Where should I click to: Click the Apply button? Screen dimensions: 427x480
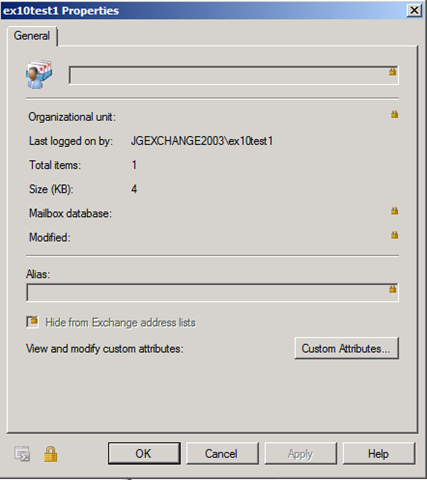[x=300, y=453]
